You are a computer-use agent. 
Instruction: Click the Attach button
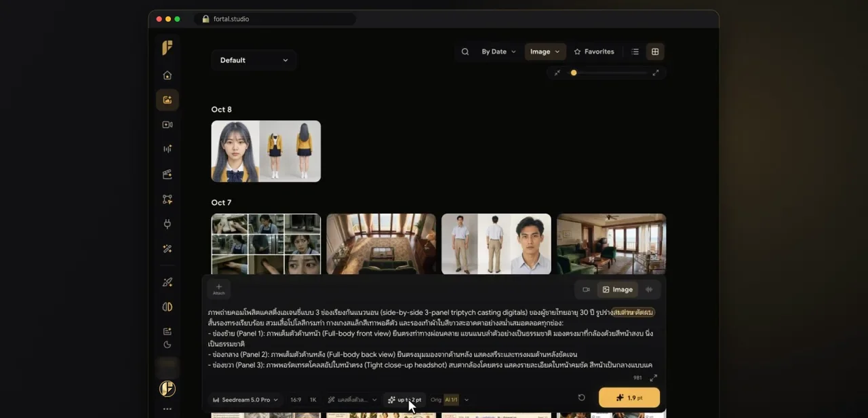click(x=218, y=289)
